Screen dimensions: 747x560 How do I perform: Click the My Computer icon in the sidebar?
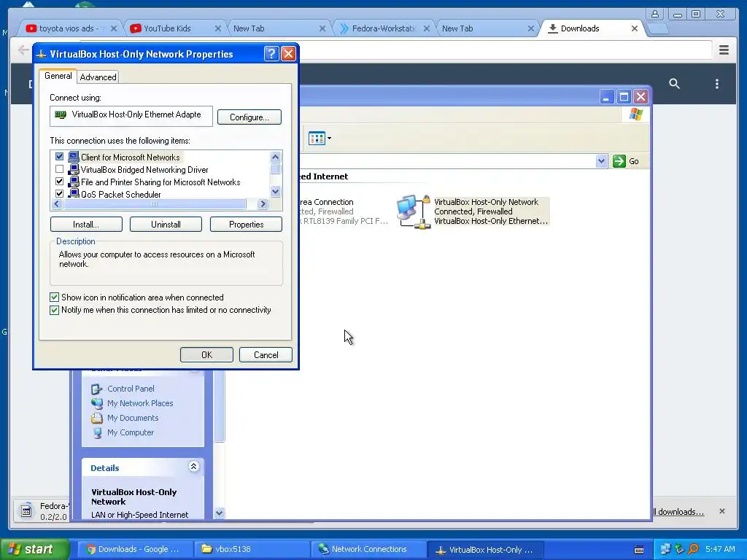point(97,433)
